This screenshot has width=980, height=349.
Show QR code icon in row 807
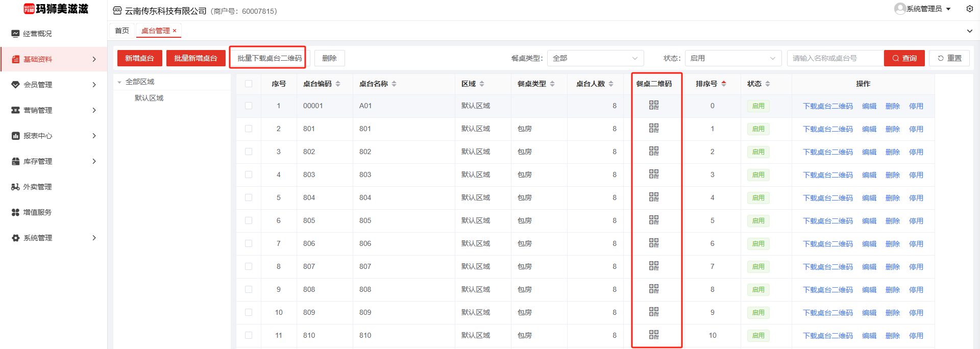click(654, 266)
